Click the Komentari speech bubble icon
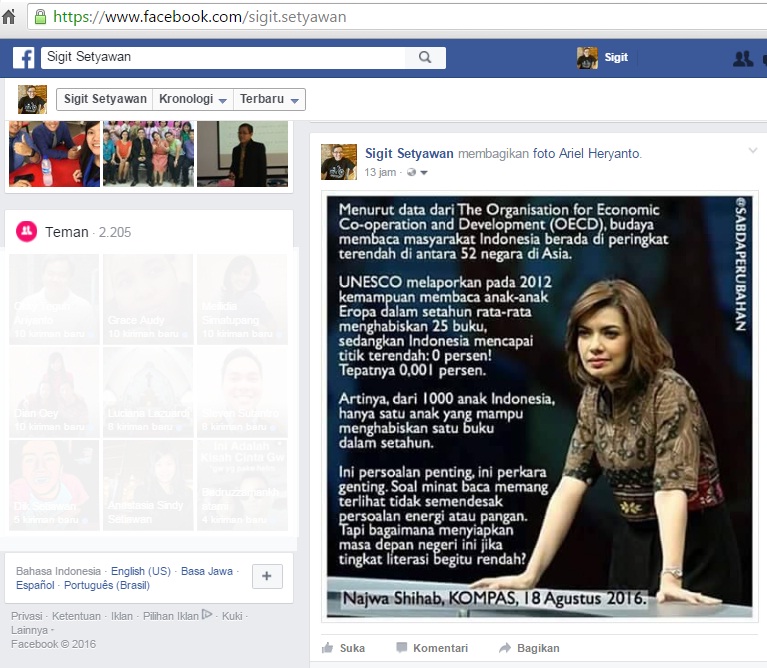Screen dimensions: 767x668 (x=402, y=647)
